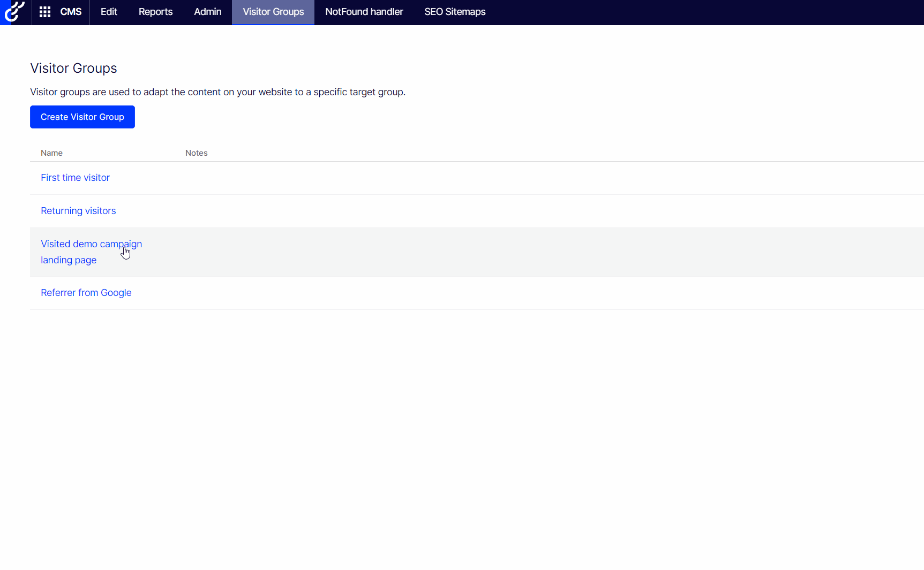Select the highlighted Visited demo campaign row
Screen dimensions: 924x570
[375, 252]
